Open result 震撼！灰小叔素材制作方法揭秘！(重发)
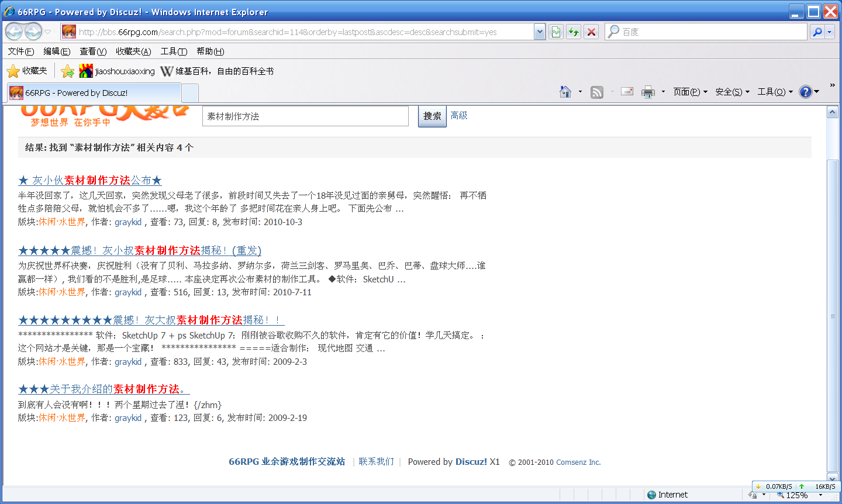The width and height of the screenshot is (842, 504). coord(140,251)
